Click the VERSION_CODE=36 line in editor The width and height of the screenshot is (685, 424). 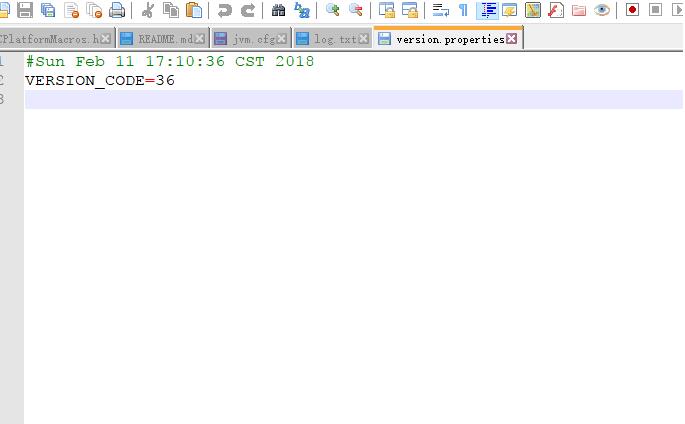point(100,80)
